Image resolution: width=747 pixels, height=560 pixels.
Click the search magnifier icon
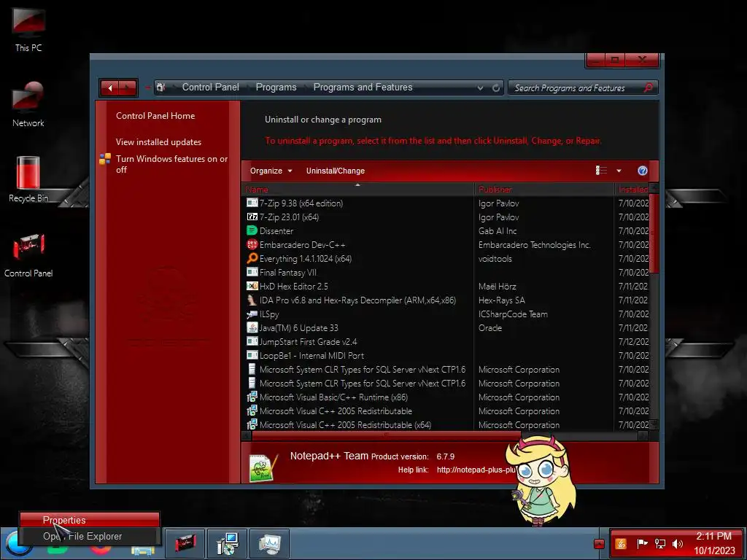click(x=648, y=87)
